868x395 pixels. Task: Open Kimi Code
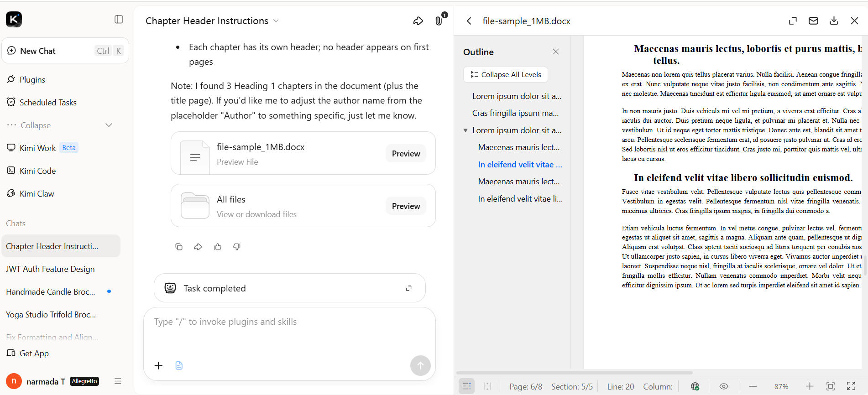pos(31,171)
